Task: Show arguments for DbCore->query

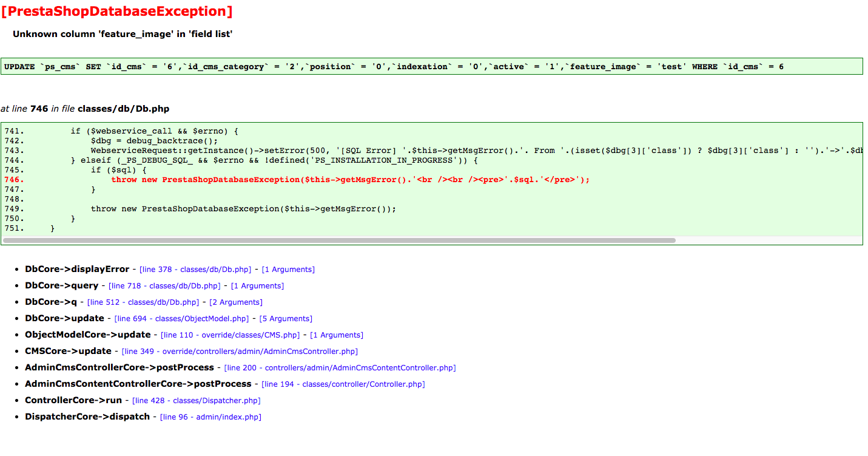Action: [257, 286]
